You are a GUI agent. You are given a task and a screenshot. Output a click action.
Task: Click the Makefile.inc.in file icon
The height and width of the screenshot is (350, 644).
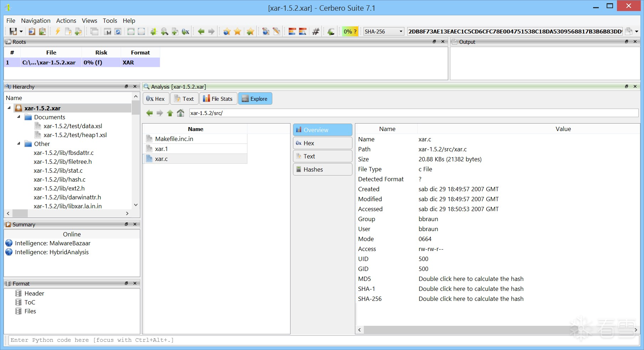coord(150,139)
